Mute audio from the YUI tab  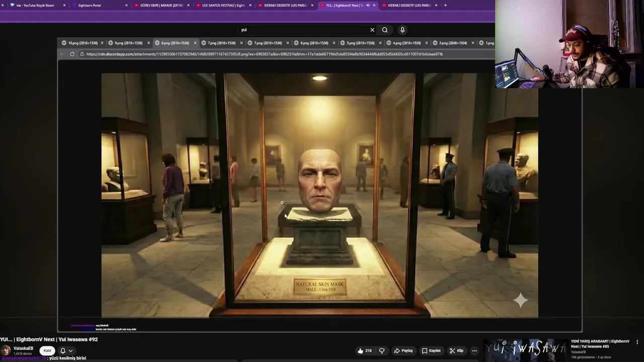point(368,5)
